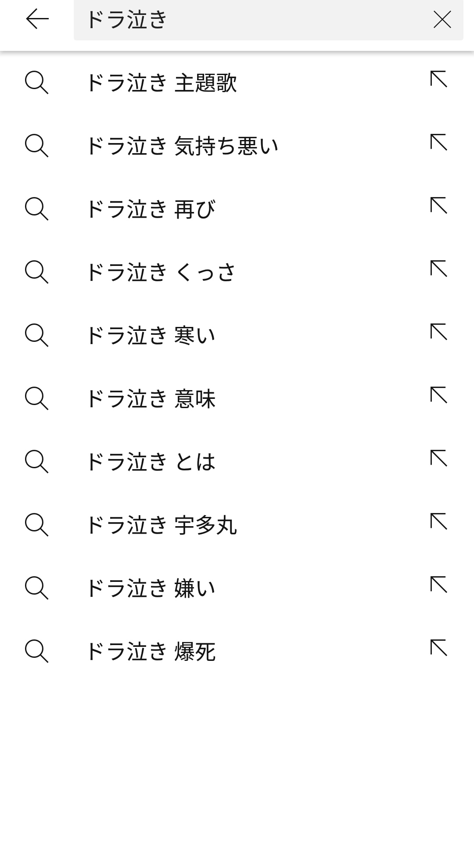474x868 pixels.
Task: Clear the search text with X icon
Action: click(x=442, y=19)
